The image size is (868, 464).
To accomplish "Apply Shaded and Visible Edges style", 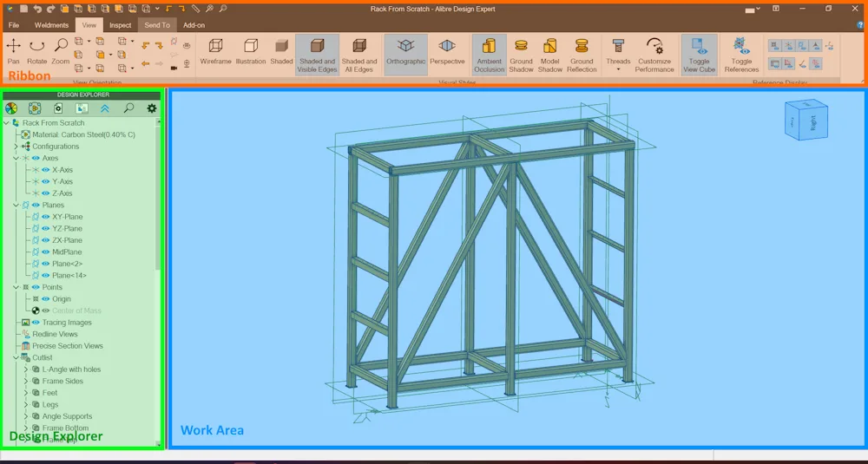I will 317,55.
